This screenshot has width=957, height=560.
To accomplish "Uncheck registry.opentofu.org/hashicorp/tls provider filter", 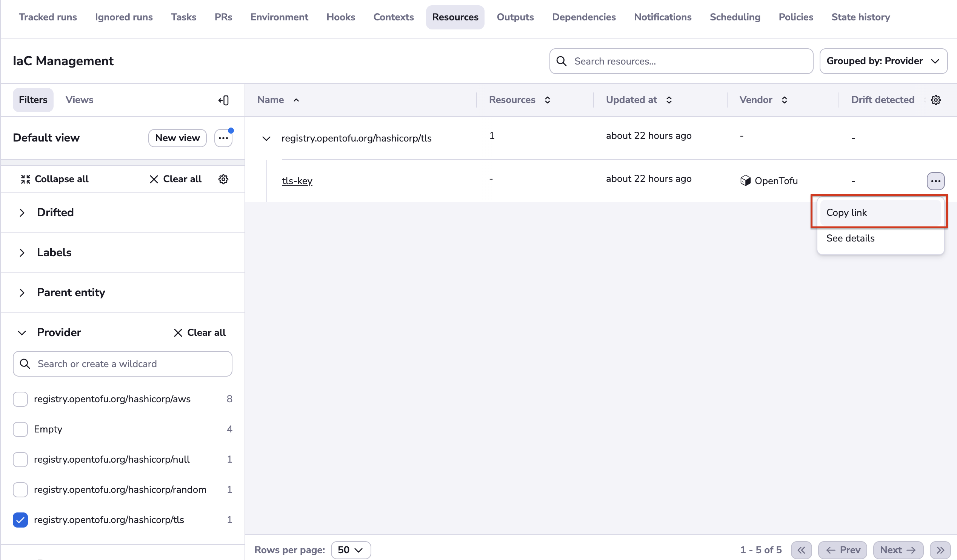I will 20,520.
